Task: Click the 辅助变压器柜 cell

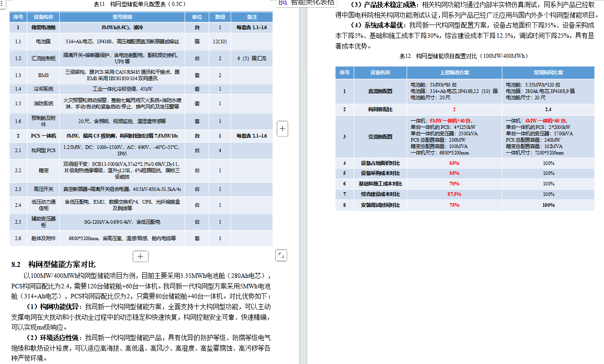Action: [x=43, y=222]
